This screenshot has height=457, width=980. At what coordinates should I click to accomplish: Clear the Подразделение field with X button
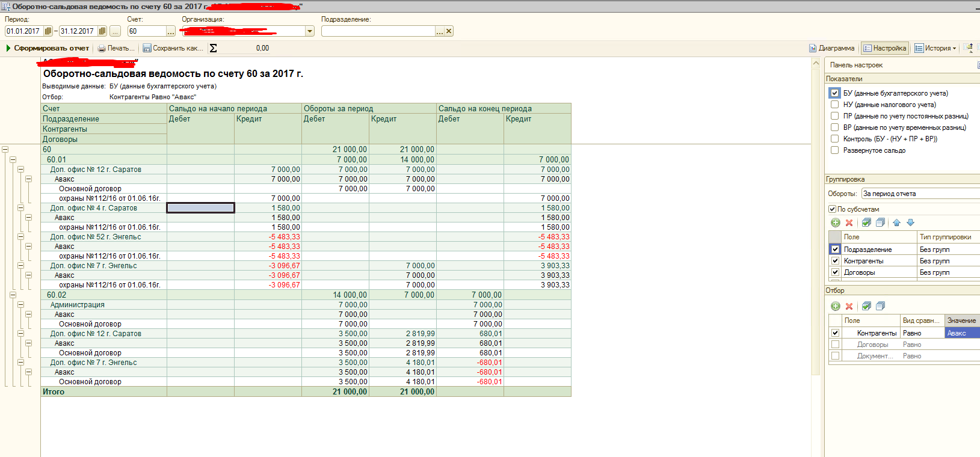click(449, 31)
